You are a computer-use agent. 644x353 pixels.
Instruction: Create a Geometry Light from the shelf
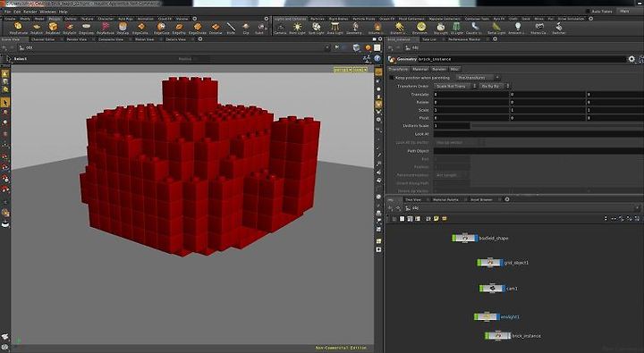[x=353, y=29]
